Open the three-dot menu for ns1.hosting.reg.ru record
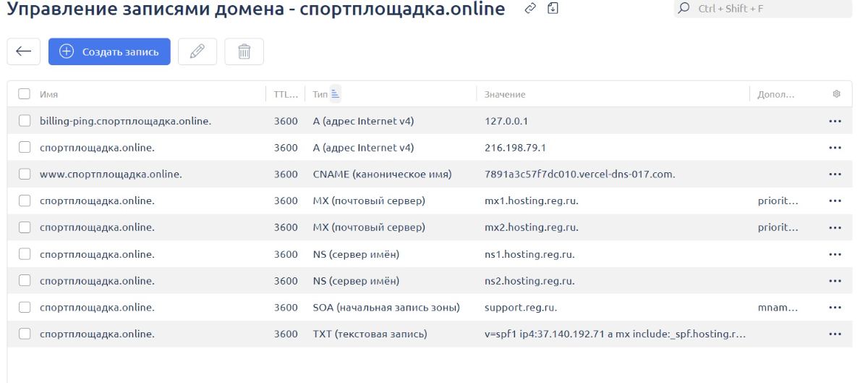 click(836, 254)
